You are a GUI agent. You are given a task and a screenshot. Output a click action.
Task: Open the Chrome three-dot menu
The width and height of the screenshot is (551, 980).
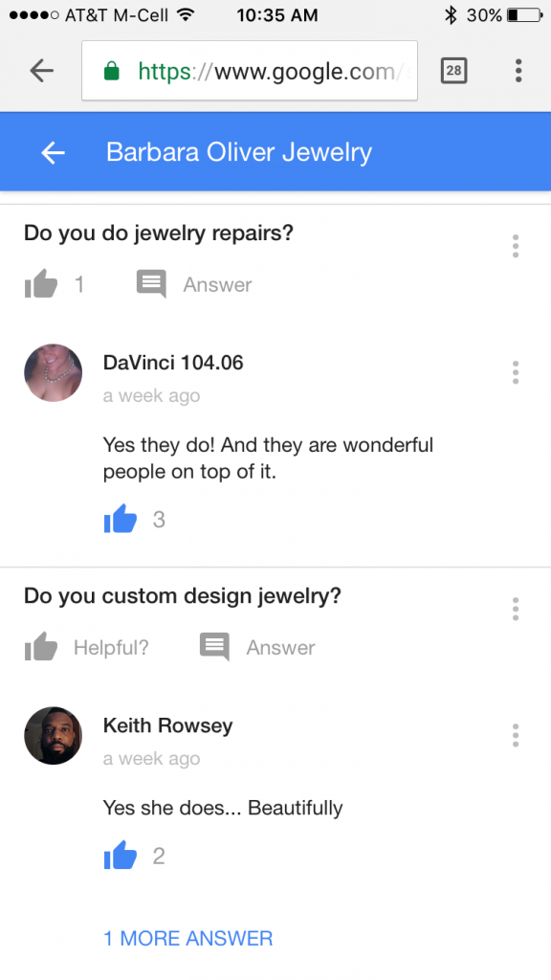(x=518, y=71)
